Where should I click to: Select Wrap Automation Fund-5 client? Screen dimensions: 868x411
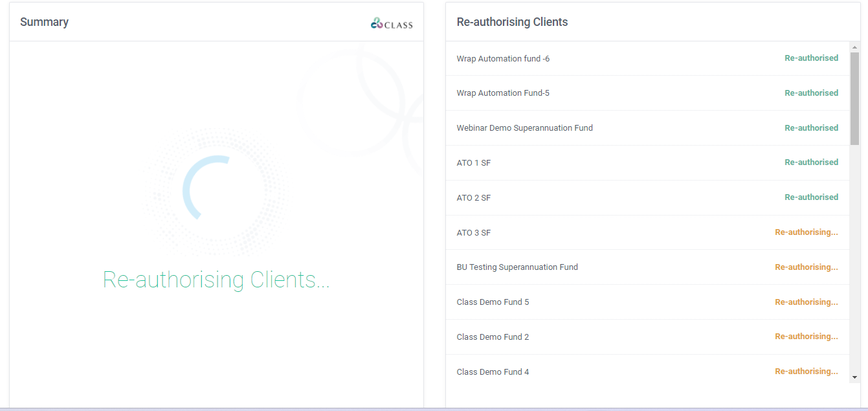[503, 93]
